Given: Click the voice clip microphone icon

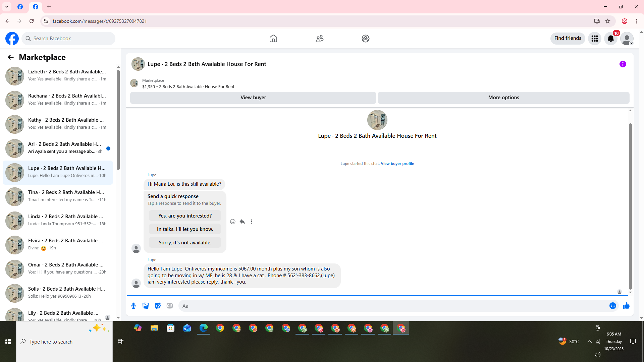Looking at the screenshot, I should click(x=133, y=306).
